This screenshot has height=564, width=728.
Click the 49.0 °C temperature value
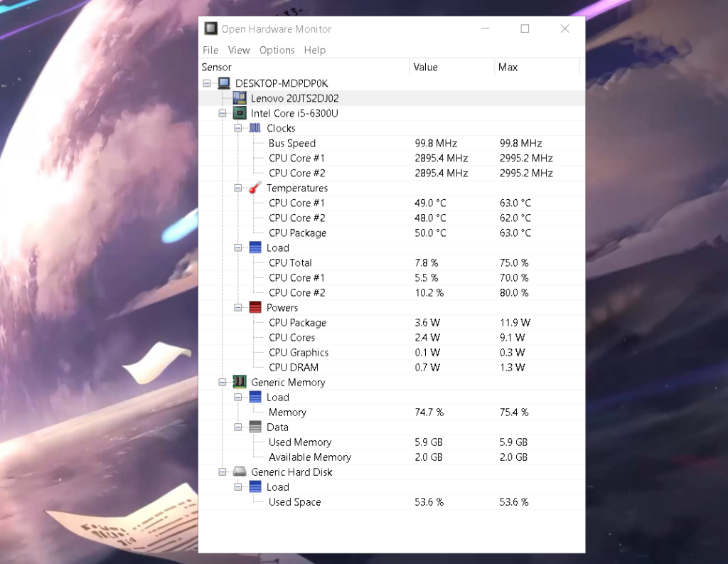point(430,203)
